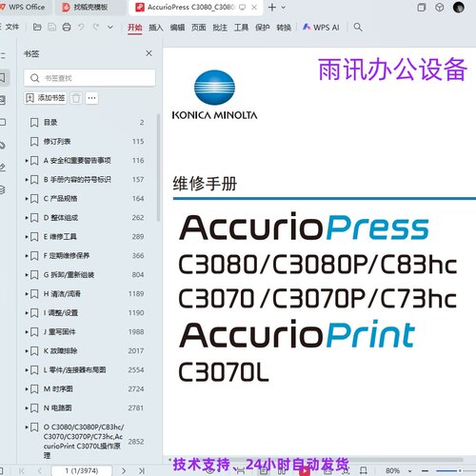The image size is (476, 476).
Task: Expand the D 整体组成 bookmark
Action: (27, 218)
